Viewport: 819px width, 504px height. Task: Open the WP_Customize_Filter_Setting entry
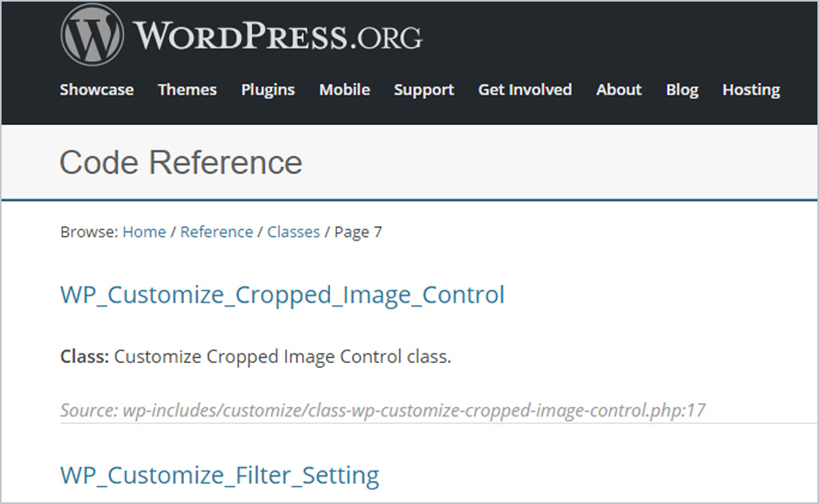click(219, 475)
